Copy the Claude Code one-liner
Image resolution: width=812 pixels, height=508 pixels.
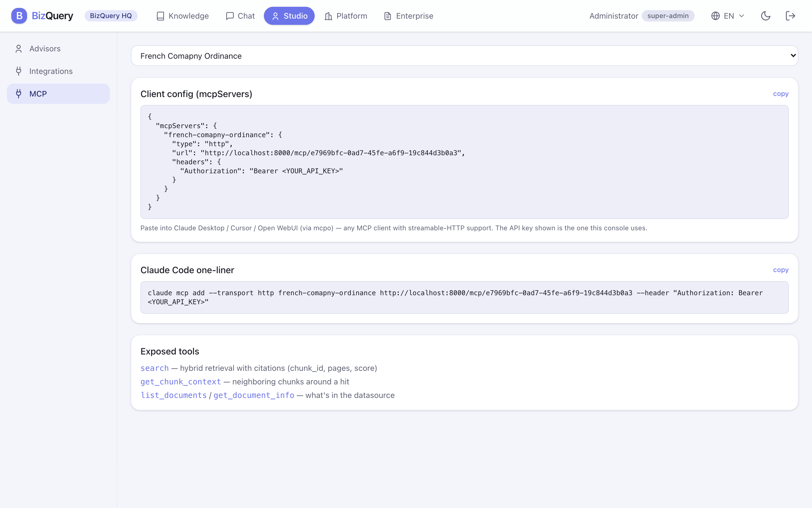[781, 270]
